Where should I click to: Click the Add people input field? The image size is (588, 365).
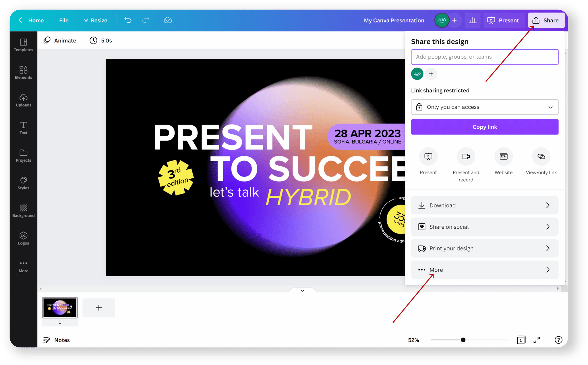pyautogui.click(x=485, y=57)
